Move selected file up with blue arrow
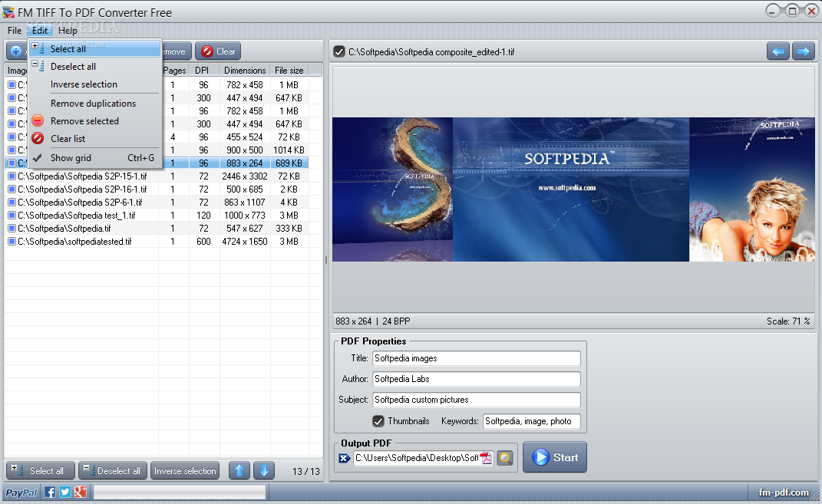The width and height of the screenshot is (822, 504). (x=239, y=470)
